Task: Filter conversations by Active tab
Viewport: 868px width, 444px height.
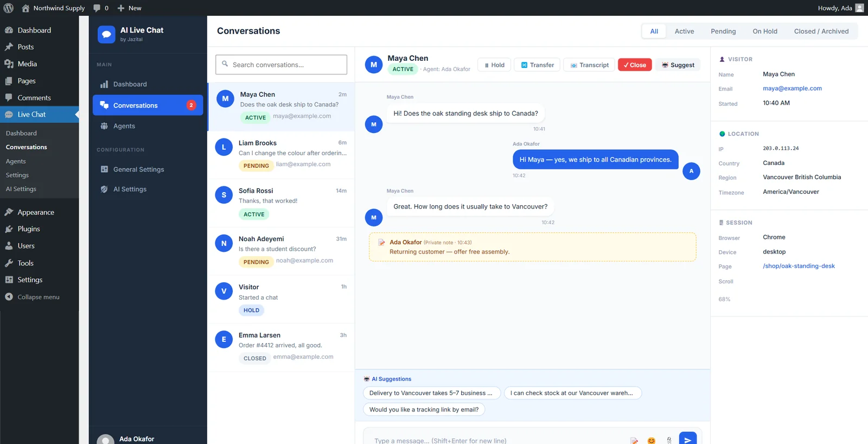Action: [x=684, y=31]
